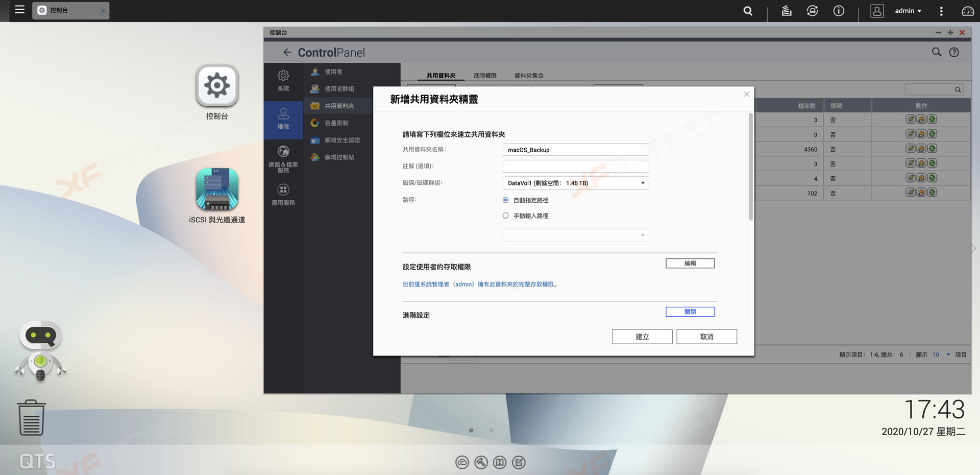
Task: Click the folder list search magnifier icon
Action: click(x=958, y=89)
